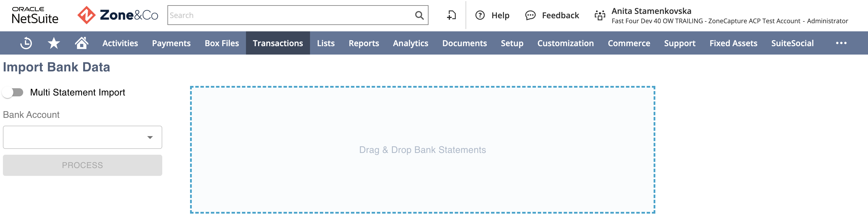Image resolution: width=868 pixels, height=220 pixels.
Task: Open the Analytics menu
Action: tap(411, 43)
